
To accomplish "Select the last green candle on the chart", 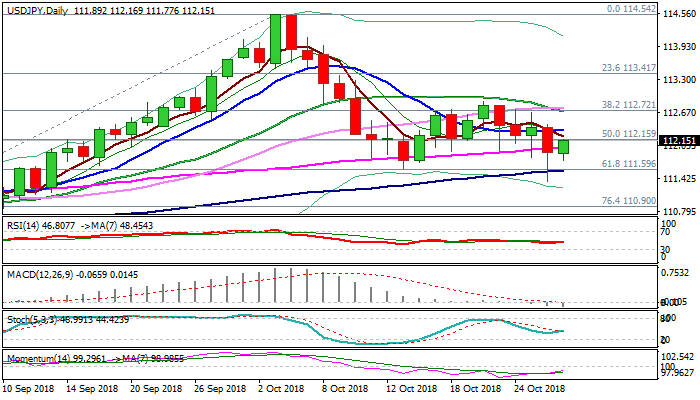I will pyautogui.click(x=564, y=147).
